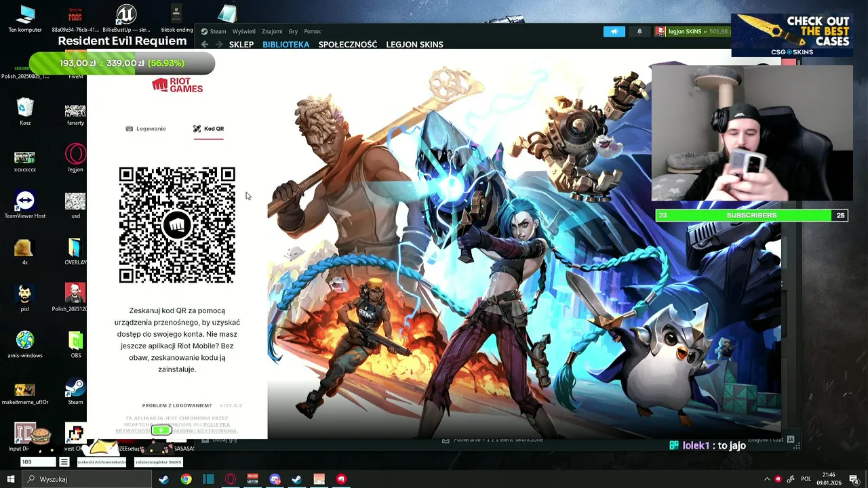This screenshot has height=488, width=868.
Task: Click Steam forward navigation arrow
Action: (218, 45)
